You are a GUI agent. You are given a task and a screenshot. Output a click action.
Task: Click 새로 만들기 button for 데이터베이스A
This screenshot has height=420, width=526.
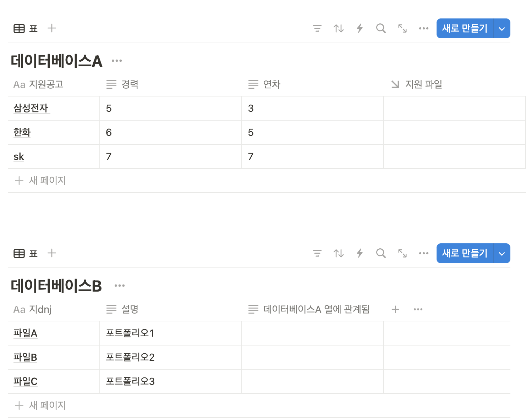point(465,28)
